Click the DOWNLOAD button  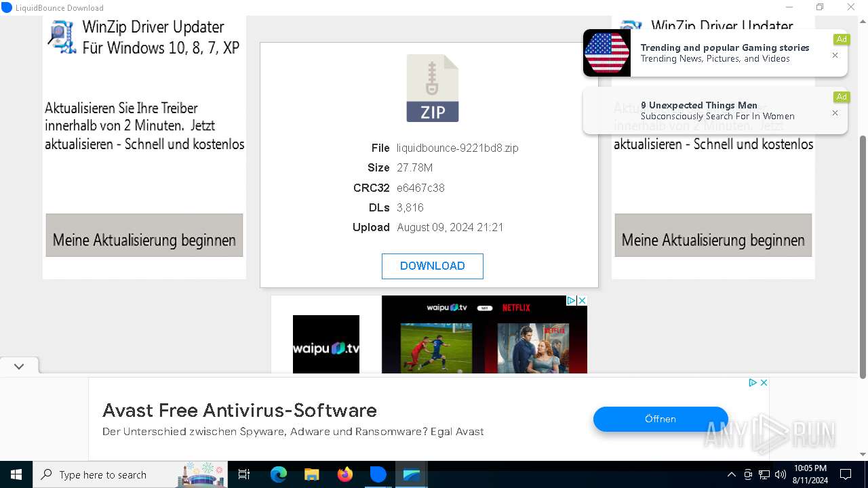click(433, 266)
